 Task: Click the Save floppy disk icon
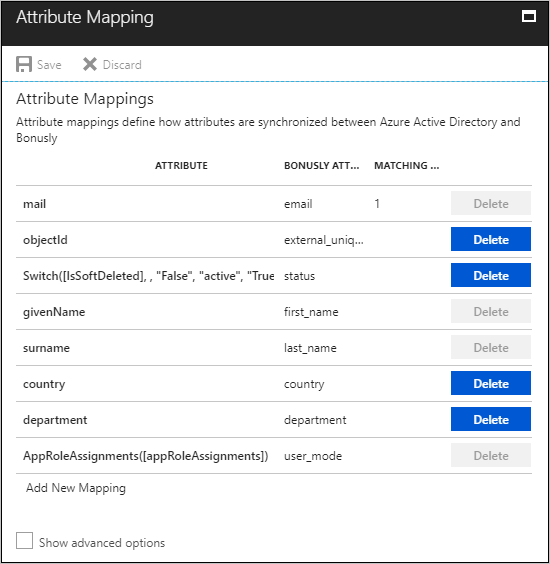coord(24,64)
